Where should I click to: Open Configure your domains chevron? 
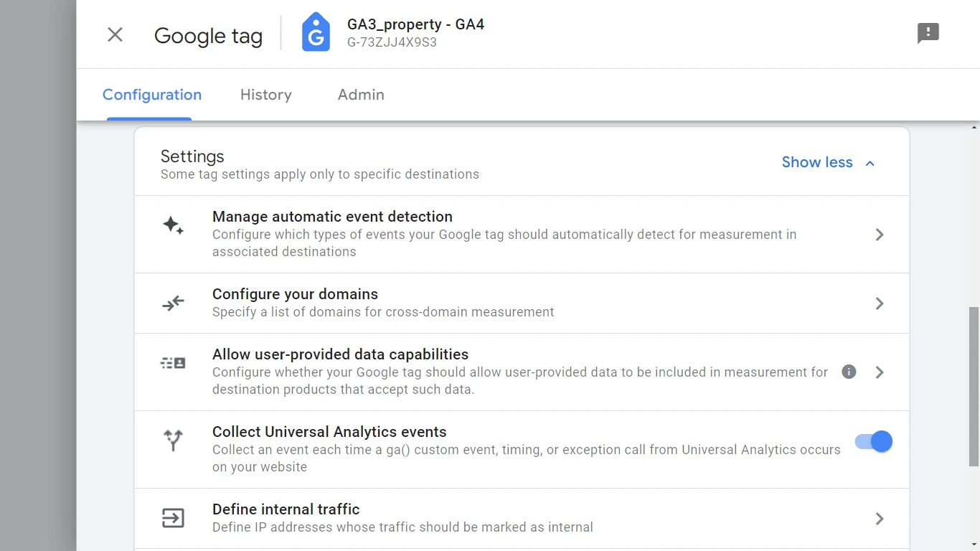[x=880, y=303]
